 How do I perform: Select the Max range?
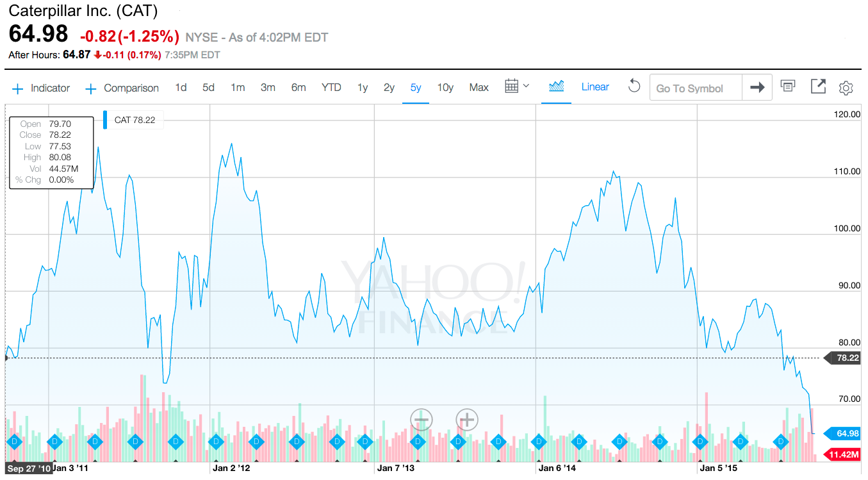coord(479,87)
